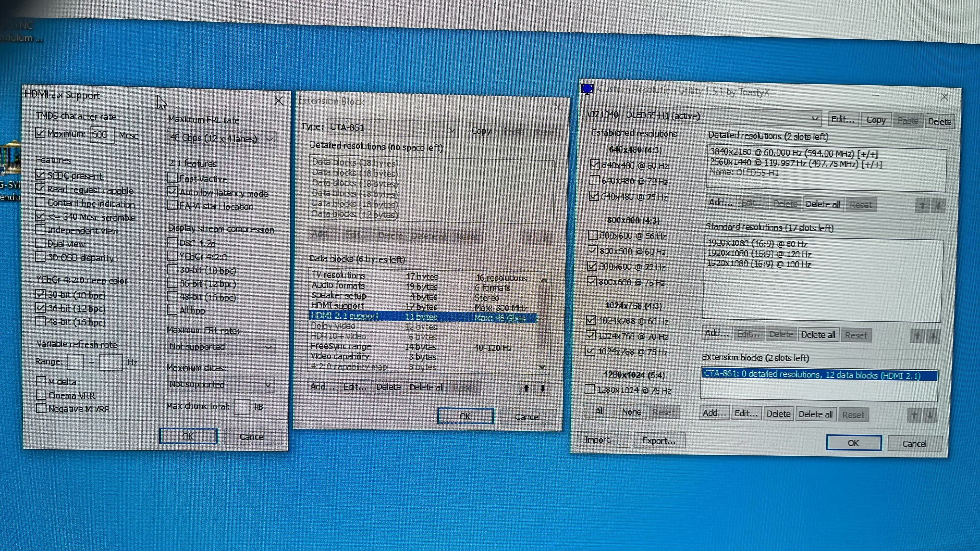Click the move-down arrow under Data blocks
This screenshot has height=551, width=980.
[543, 388]
